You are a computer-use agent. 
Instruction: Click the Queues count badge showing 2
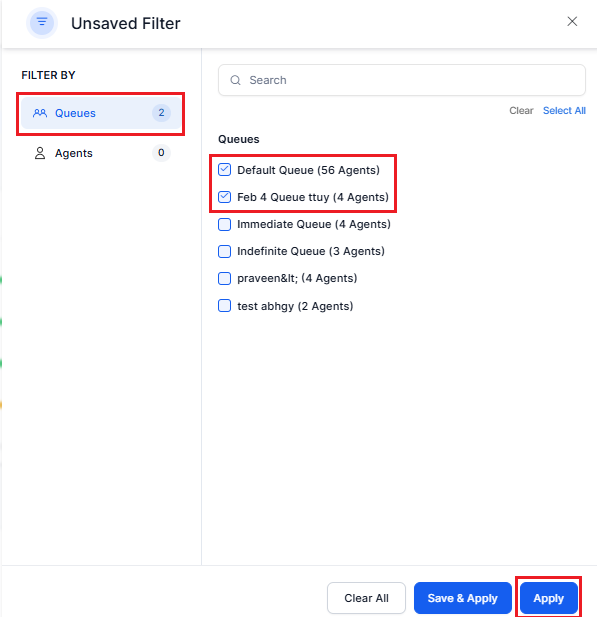(x=161, y=113)
